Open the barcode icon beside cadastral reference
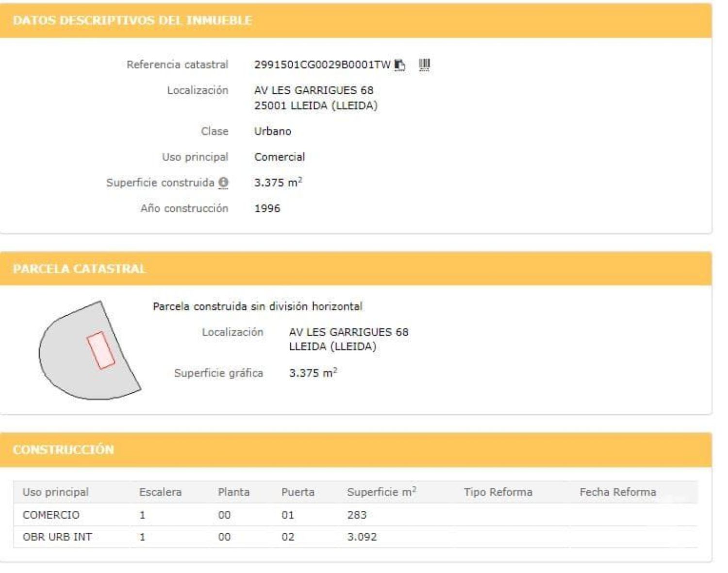The height and width of the screenshot is (573, 728). pyautogui.click(x=424, y=65)
